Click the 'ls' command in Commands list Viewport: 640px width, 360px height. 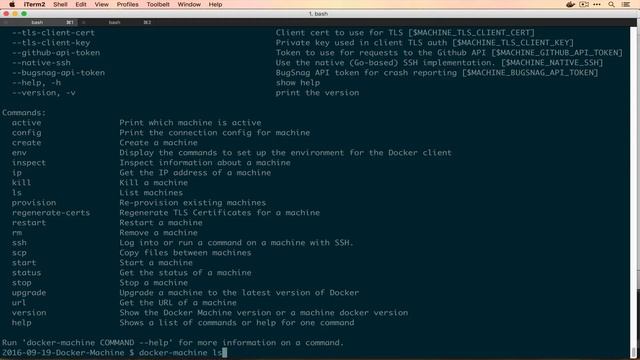tap(16, 193)
